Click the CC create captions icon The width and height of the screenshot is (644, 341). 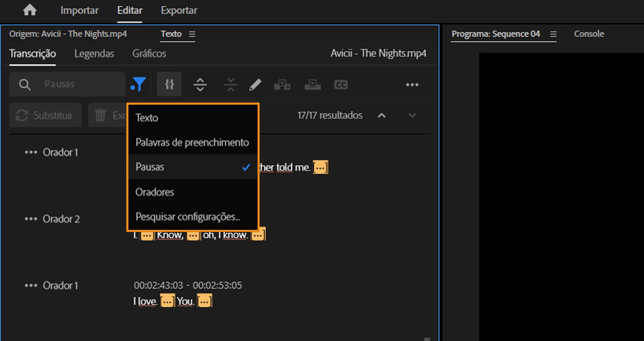click(341, 85)
